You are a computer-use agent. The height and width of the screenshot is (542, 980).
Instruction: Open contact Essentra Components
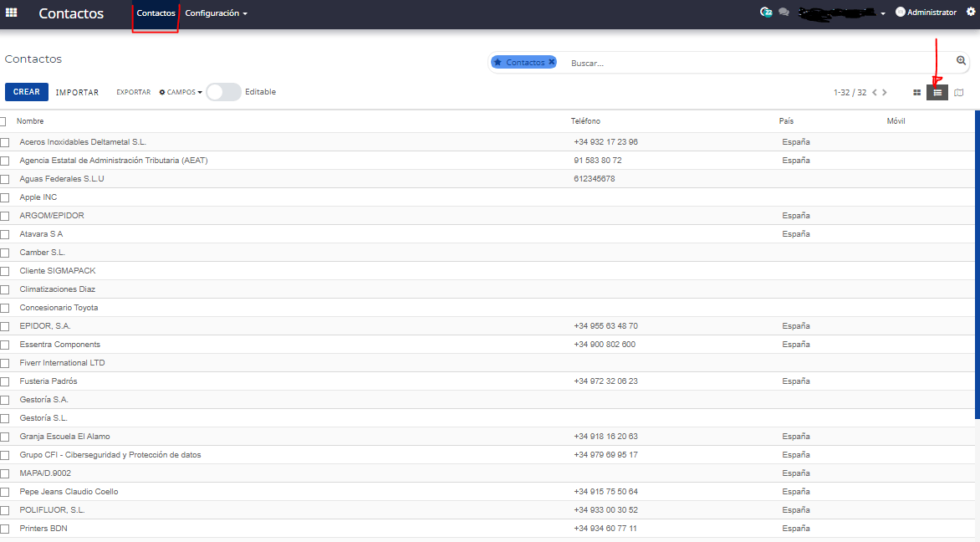[59, 345]
